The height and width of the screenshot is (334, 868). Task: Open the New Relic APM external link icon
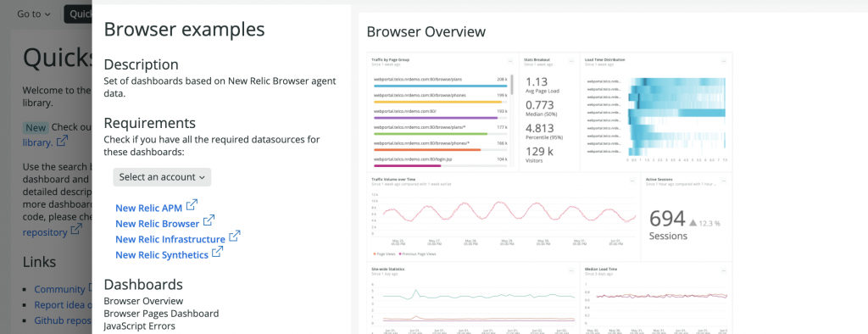click(x=192, y=205)
